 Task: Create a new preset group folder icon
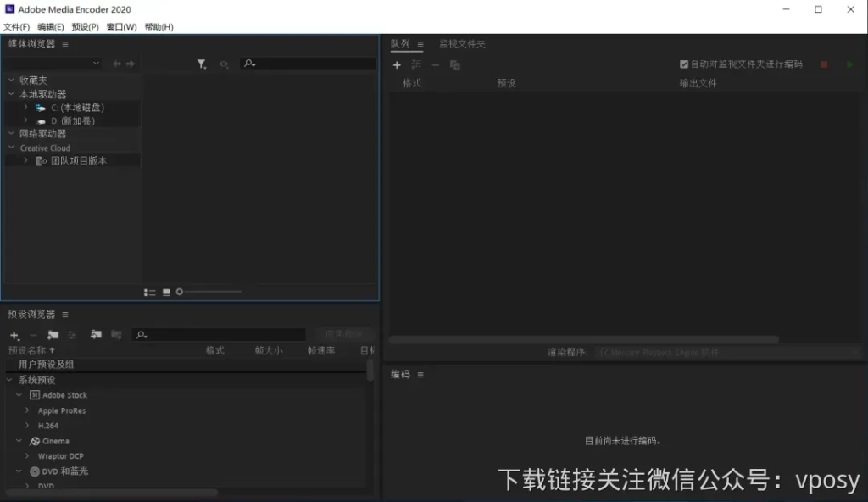click(x=53, y=335)
